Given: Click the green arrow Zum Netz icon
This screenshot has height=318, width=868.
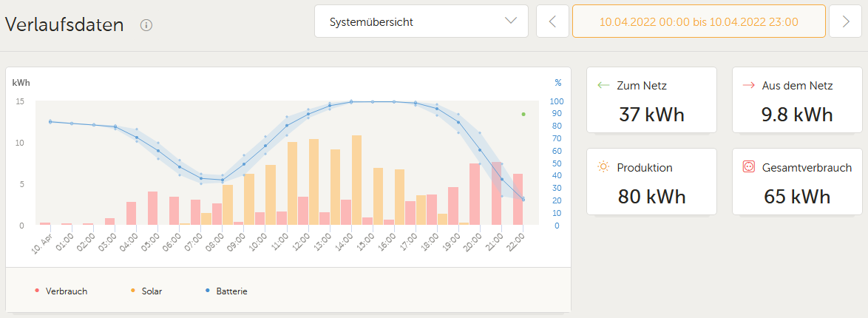Looking at the screenshot, I should point(603,86).
